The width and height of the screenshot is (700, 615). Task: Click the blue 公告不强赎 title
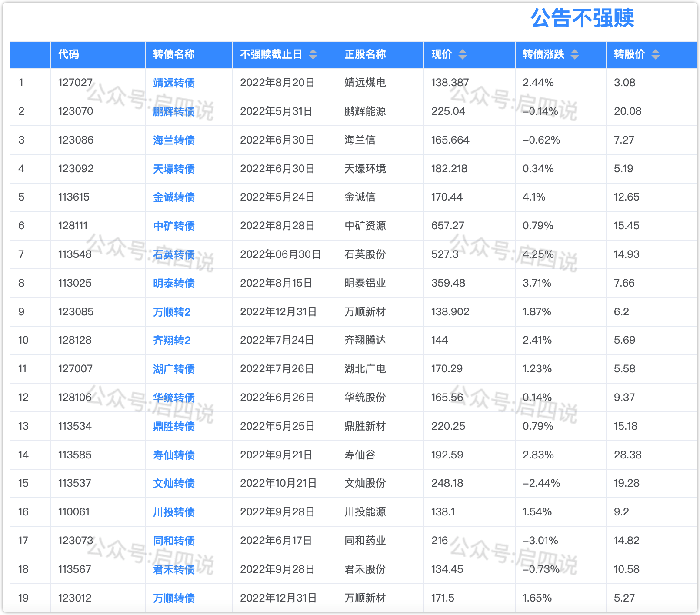582,18
